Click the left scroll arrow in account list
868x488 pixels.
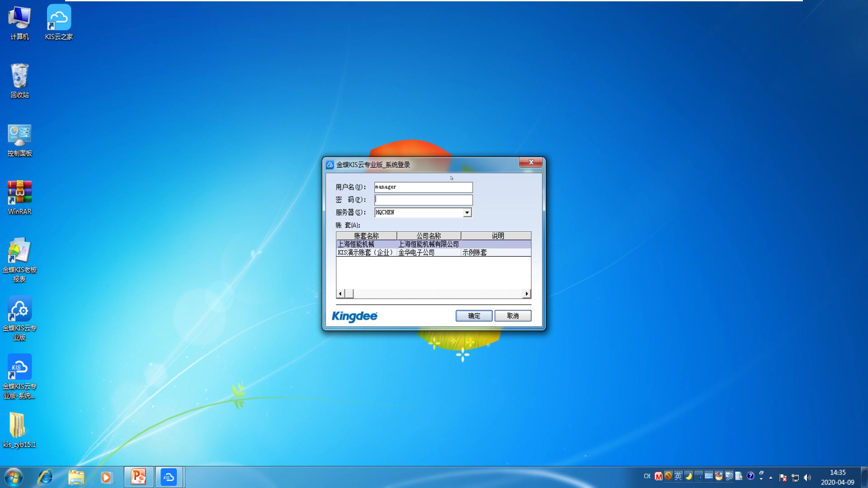point(340,294)
